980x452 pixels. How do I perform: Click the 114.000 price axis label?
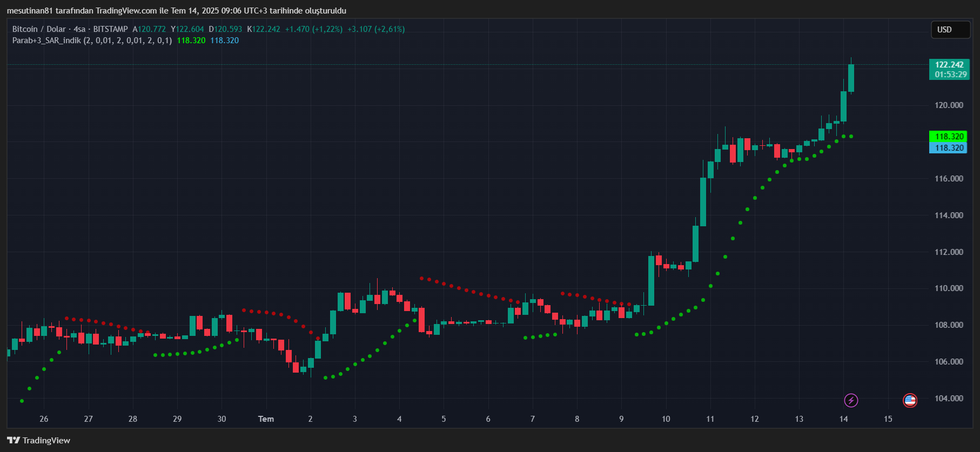949,215
